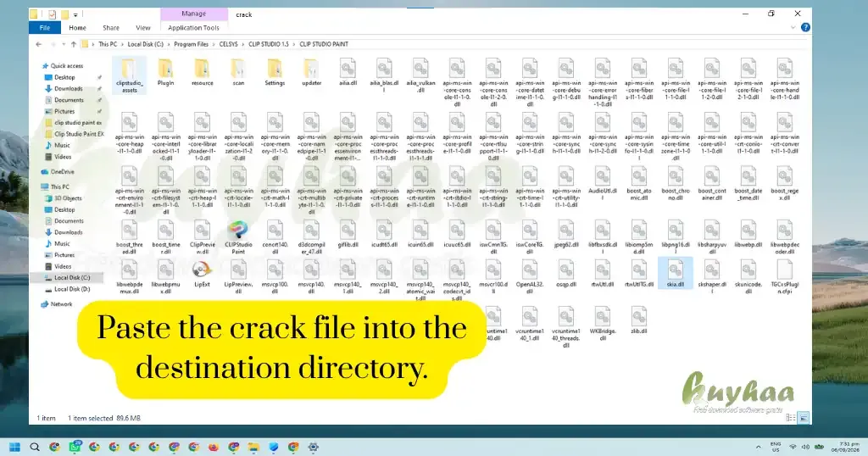Switch to the Share ribbon tab

[x=111, y=28]
